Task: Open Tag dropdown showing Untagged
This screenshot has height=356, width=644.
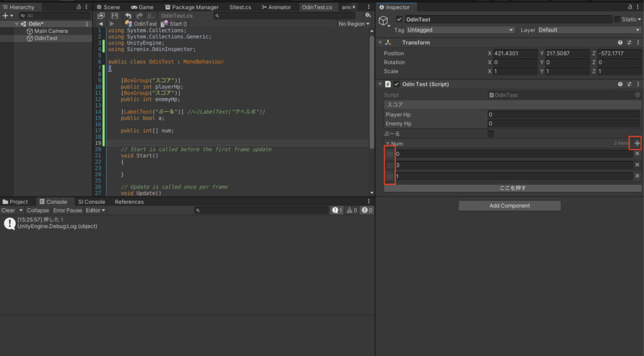Action: pyautogui.click(x=460, y=30)
